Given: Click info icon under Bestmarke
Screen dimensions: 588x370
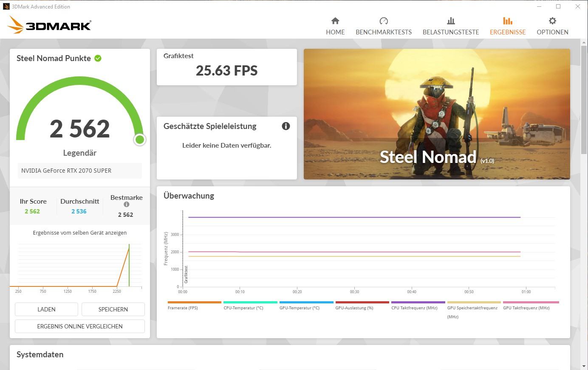Looking at the screenshot, I should [126, 205].
